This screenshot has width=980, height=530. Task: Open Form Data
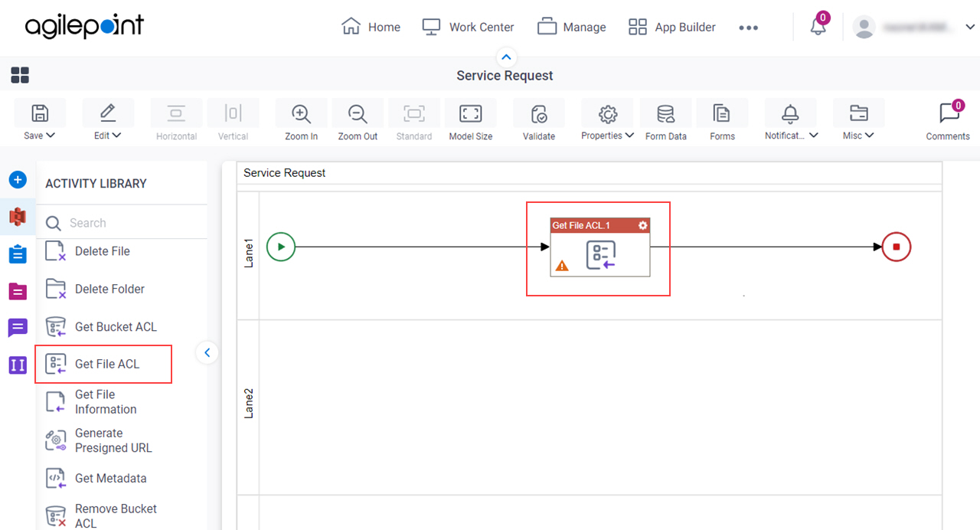[666, 119]
